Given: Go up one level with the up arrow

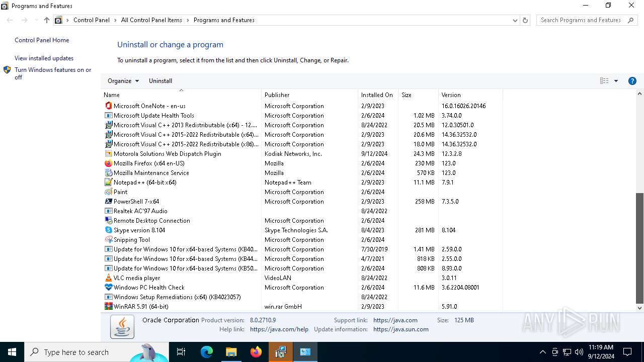Looking at the screenshot, I should (47, 20).
